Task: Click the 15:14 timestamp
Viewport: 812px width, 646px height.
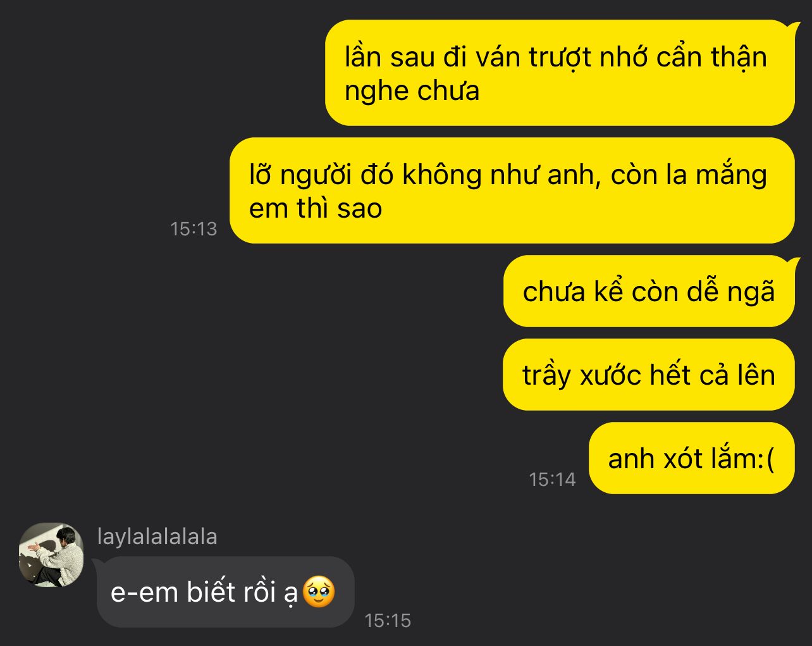Action: [552, 479]
